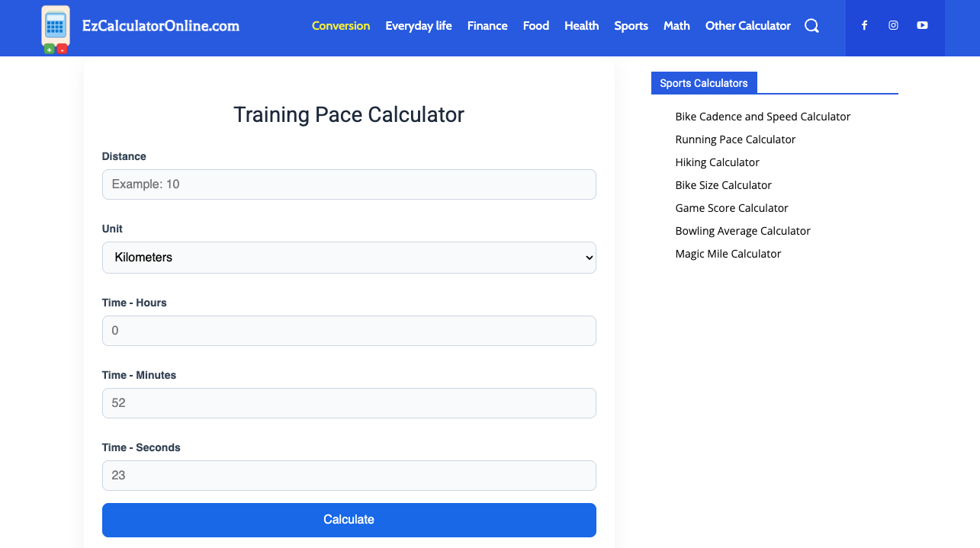The width and height of the screenshot is (980, 548).
Task: Open the Conversion menu
Action: 341,25
